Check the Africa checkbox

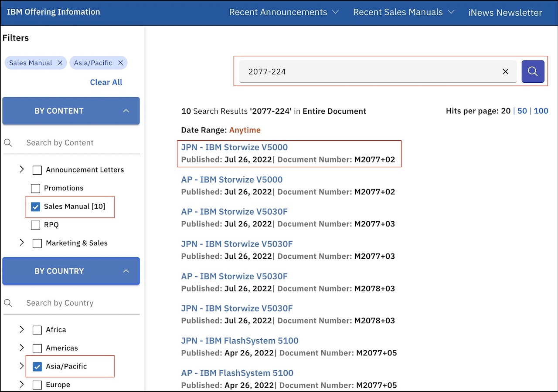click(x=37, y=330)
